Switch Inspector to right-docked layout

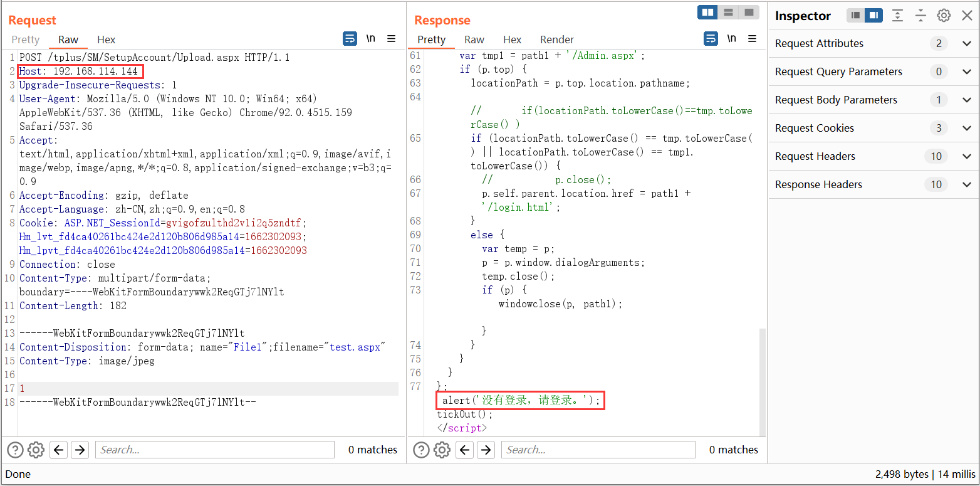(874, 16)
